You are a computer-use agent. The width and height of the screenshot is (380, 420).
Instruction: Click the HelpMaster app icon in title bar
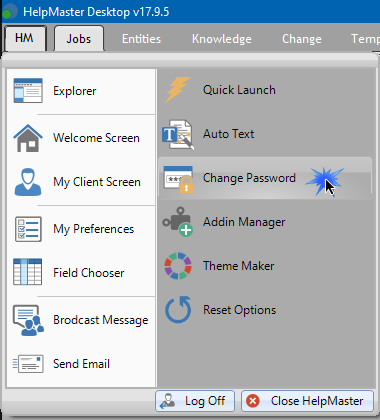(x=9, y=12)
